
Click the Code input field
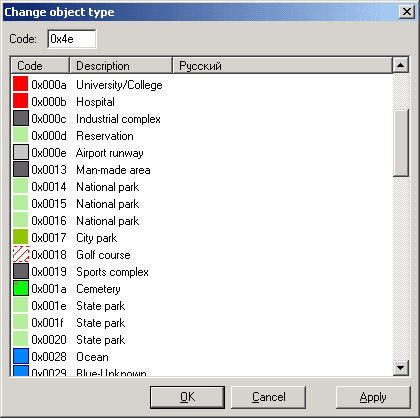click(72, 39)
